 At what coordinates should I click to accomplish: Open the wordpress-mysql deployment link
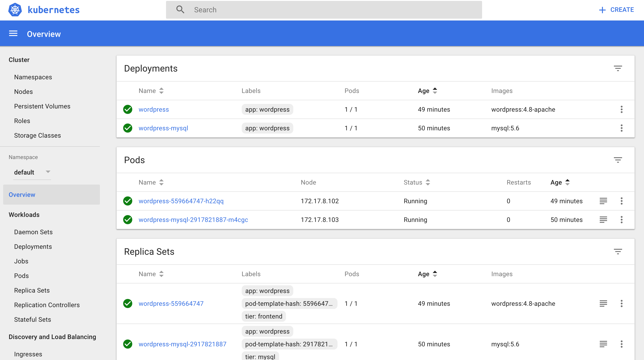(x=163, y=128)
